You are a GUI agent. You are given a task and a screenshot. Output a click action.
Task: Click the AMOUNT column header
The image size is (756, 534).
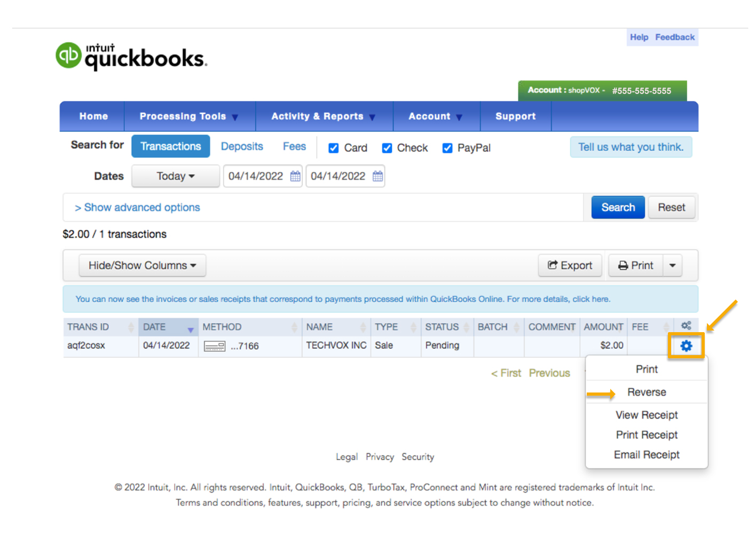coord(603,327)
